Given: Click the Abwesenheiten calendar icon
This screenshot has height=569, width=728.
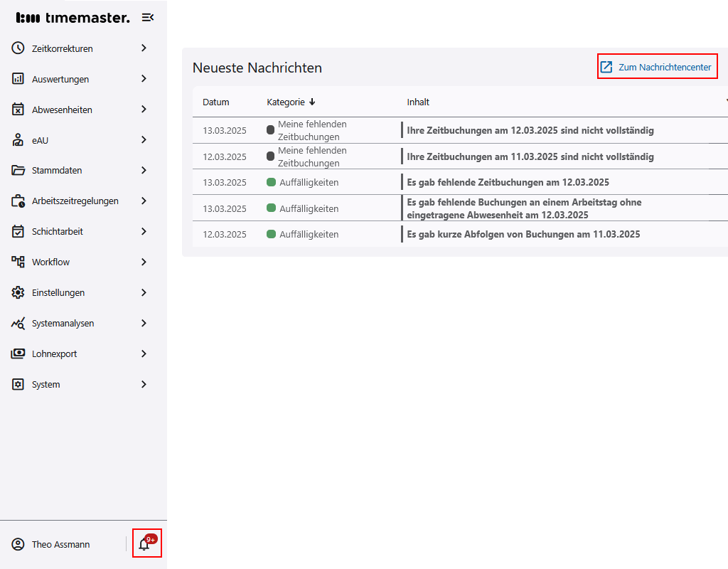Looking at the screenshot, I should coord(18,110).
